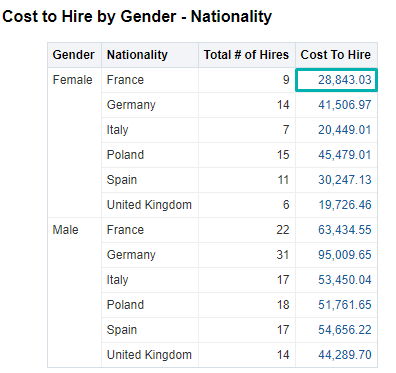This screenshot has width=396, height=373.
Task: Open cost value 44,289.70
Action: point(345,355)
